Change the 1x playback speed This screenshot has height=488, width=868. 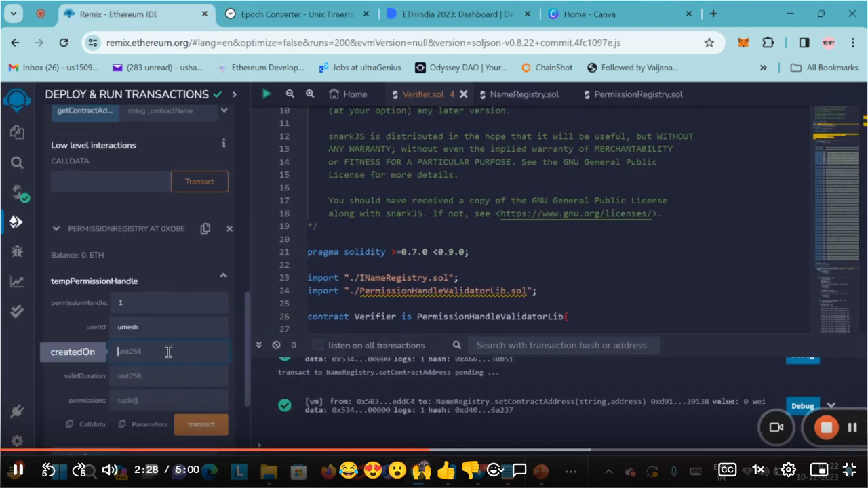click(758, 469)
